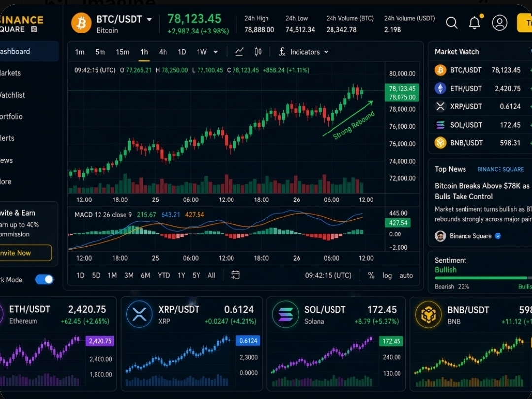
Task: Select the candlestick chart type icon
Action: 258,52
